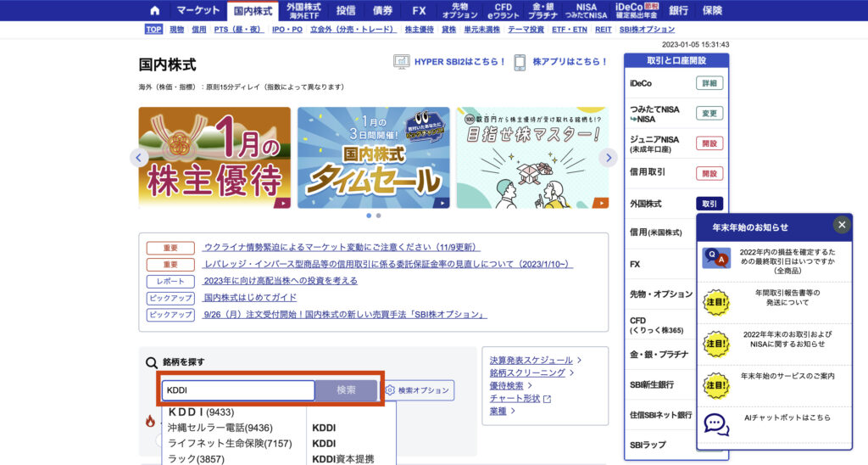The width and height of the screenshot is (868, 465).
Task: Open the 現物 sub-navigation link
Action: [x=176, y=30]
